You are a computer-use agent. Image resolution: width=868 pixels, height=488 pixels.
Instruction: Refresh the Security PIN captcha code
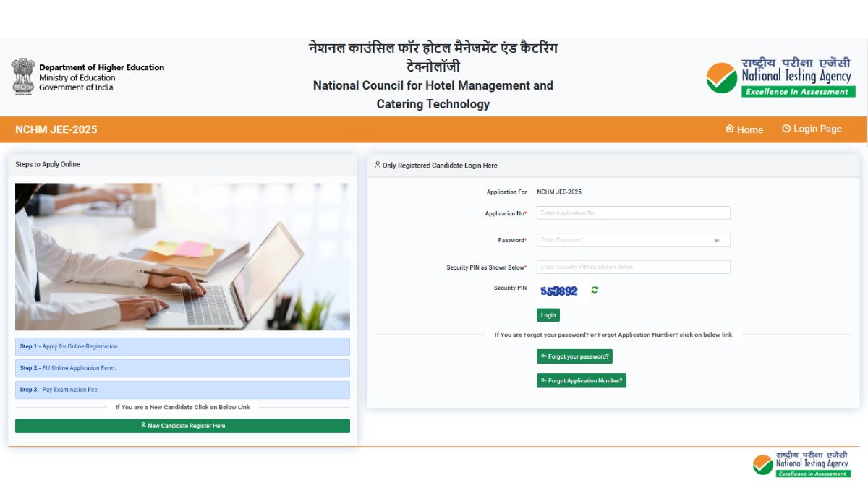tap(594, 291)
